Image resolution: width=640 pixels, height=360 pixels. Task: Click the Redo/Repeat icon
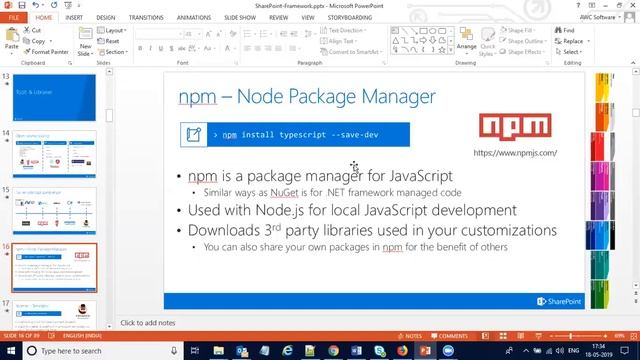[x=54, y=5]
